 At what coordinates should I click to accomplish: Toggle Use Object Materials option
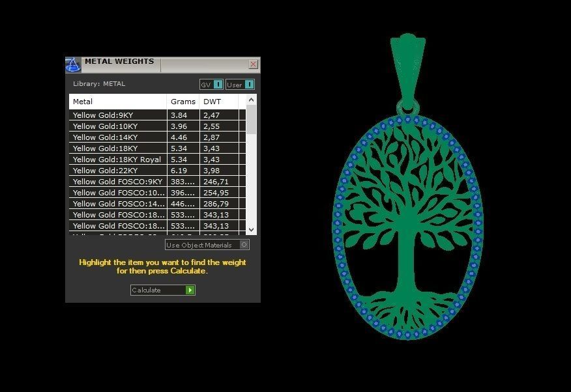pos(207,245)
